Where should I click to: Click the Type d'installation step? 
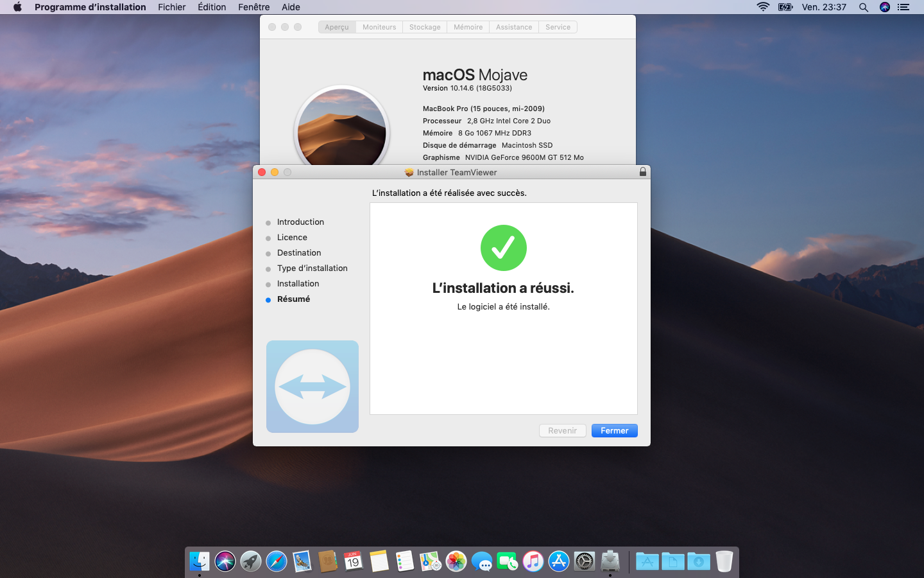click(312, 268)
